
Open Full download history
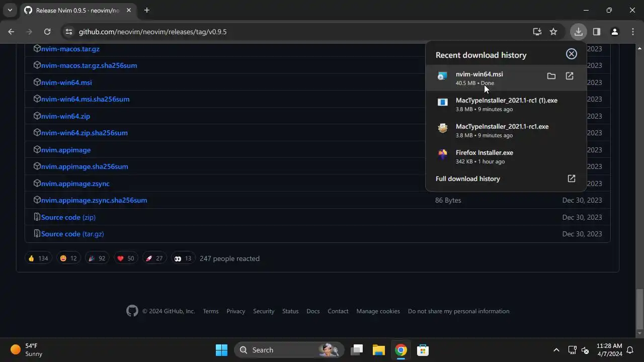pyautogui.click(x=468, y=178)
